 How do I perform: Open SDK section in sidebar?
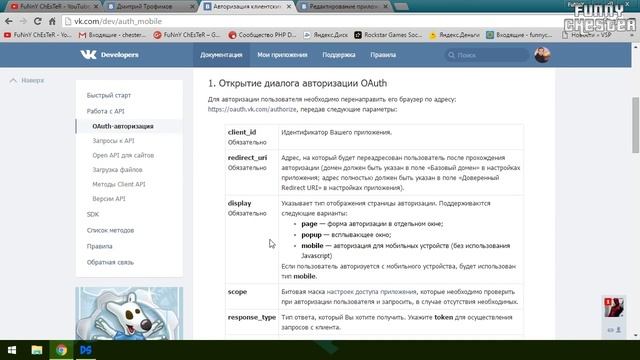(x=93, y=214)
